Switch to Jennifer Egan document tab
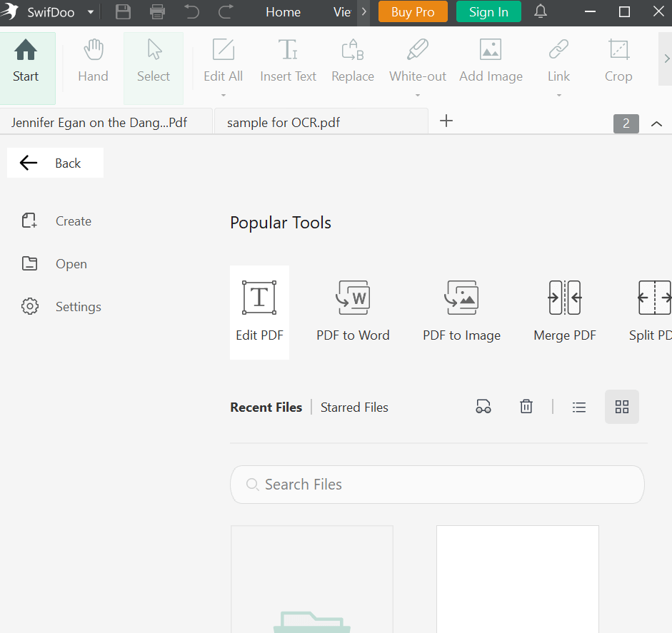The height and width of the screenshot is (633, 672). (106, 121)
